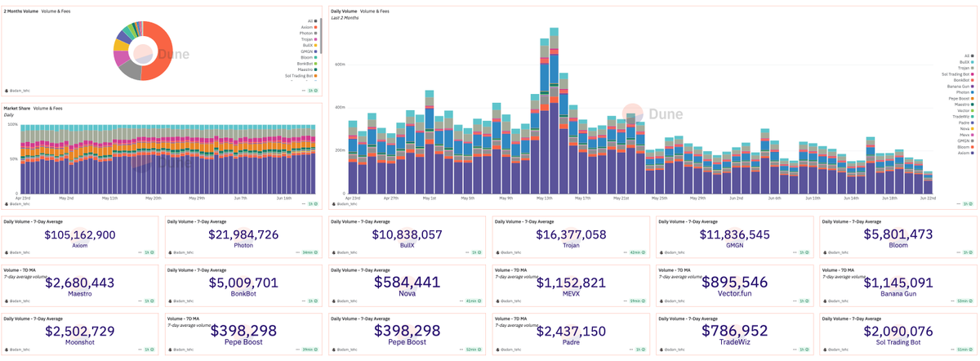Click the 52min refresh badge on the Pepe Boost card

pos(472,350)
